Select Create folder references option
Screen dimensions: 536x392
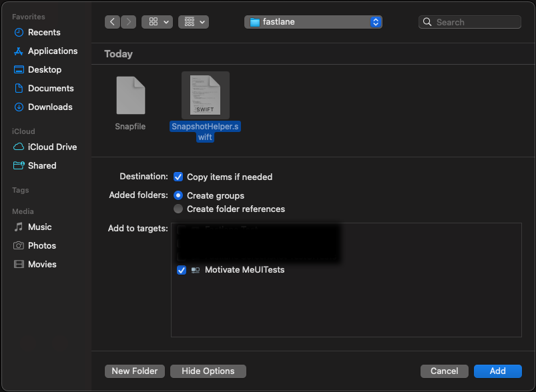click(178, 209)
